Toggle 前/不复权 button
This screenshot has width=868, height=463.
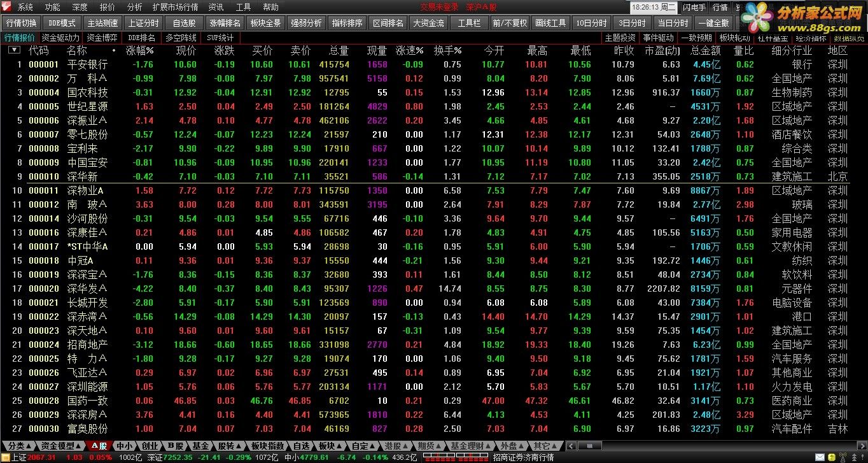[x=510, y=23]
